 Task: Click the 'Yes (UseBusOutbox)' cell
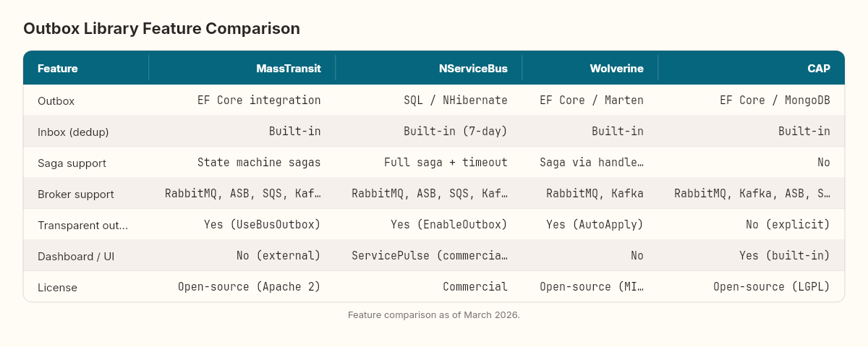point(262,225)
